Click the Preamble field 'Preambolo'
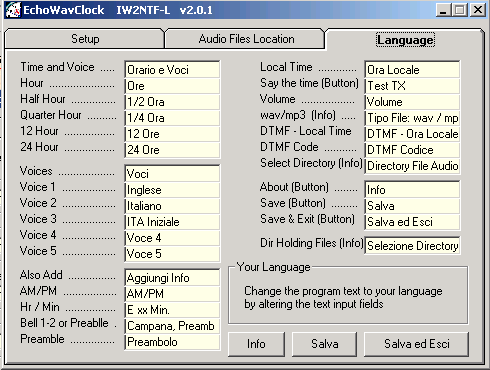Viewport: 490px width, 370px height. pos(172,342)
